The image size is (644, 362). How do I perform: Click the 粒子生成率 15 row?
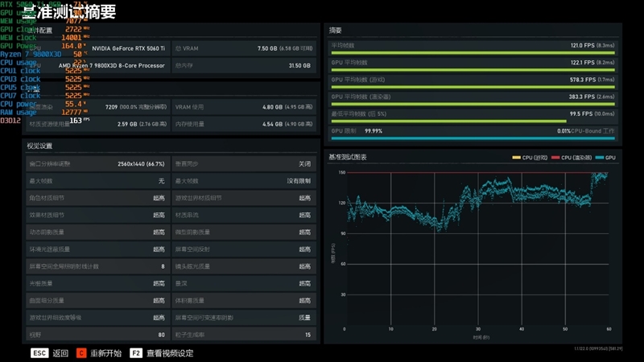click(242, 335)
